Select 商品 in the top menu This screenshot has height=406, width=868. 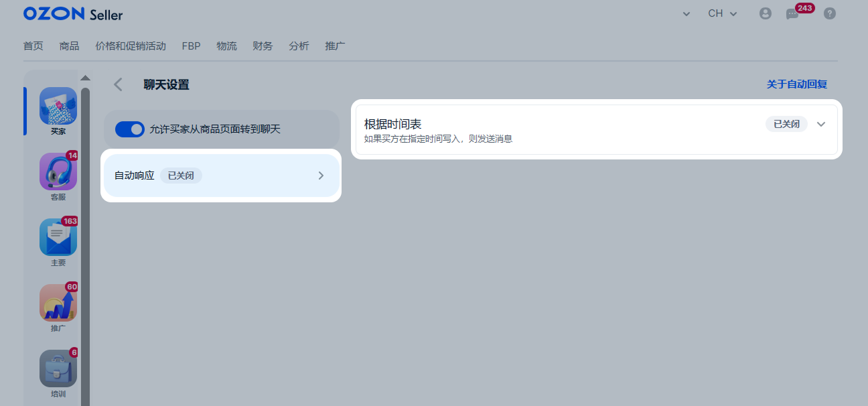click(x=69, y=46)
